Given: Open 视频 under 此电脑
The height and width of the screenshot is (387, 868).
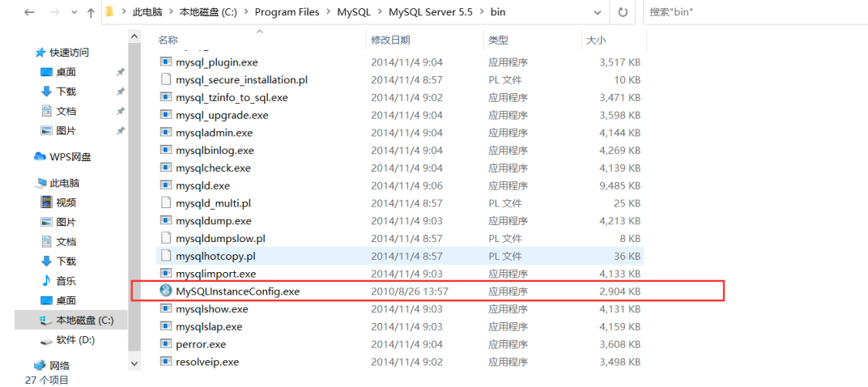Looking at the screenshot, I should [x=66, y=202].
